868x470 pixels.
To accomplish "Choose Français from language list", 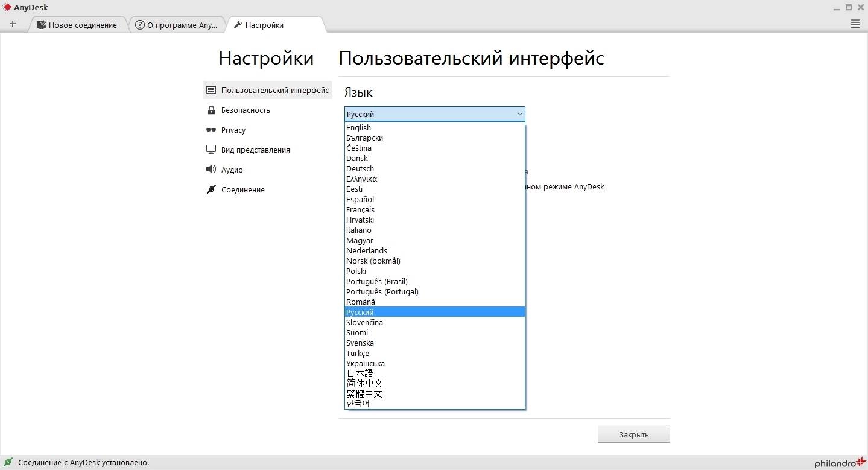I will pos(435,209).
